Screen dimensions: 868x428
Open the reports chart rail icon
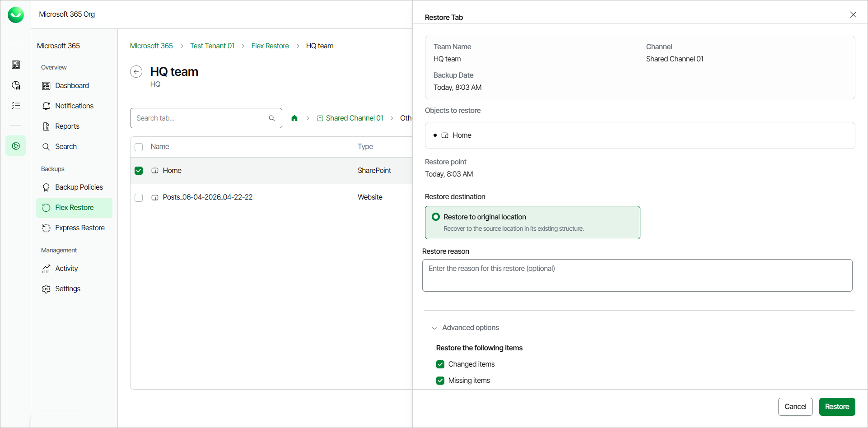coord(16,85)
